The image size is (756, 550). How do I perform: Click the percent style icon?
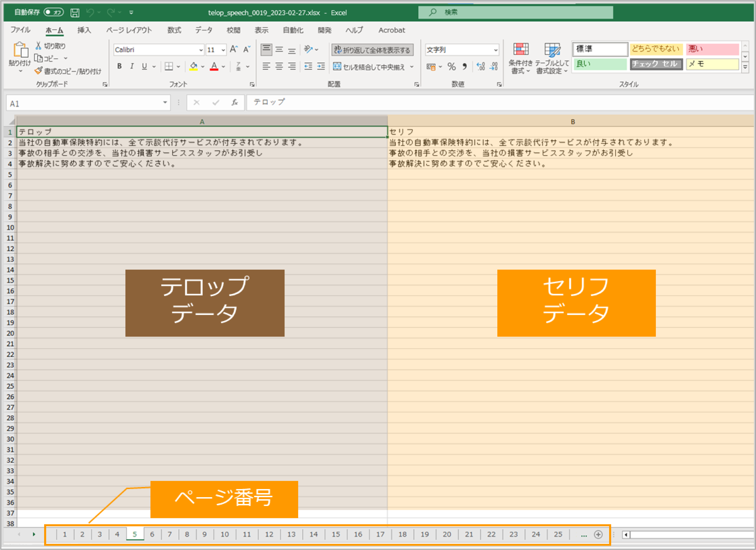click(452, 67)
